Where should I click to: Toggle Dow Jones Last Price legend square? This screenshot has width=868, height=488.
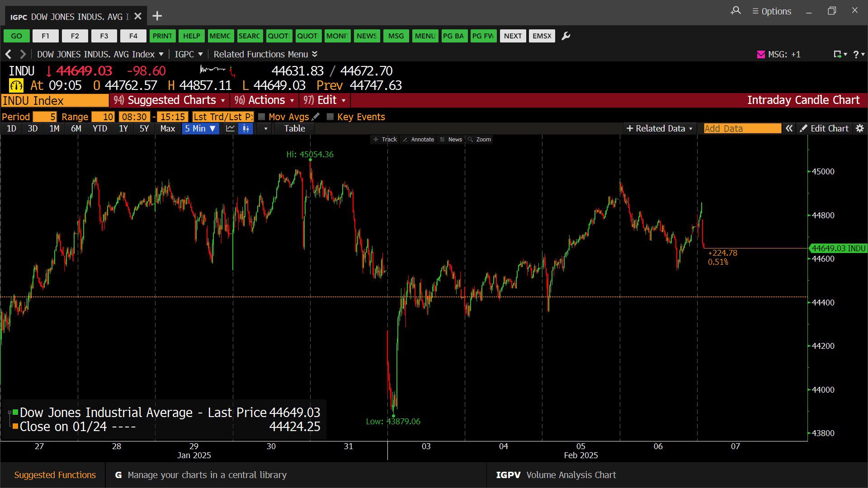point(15,412)
